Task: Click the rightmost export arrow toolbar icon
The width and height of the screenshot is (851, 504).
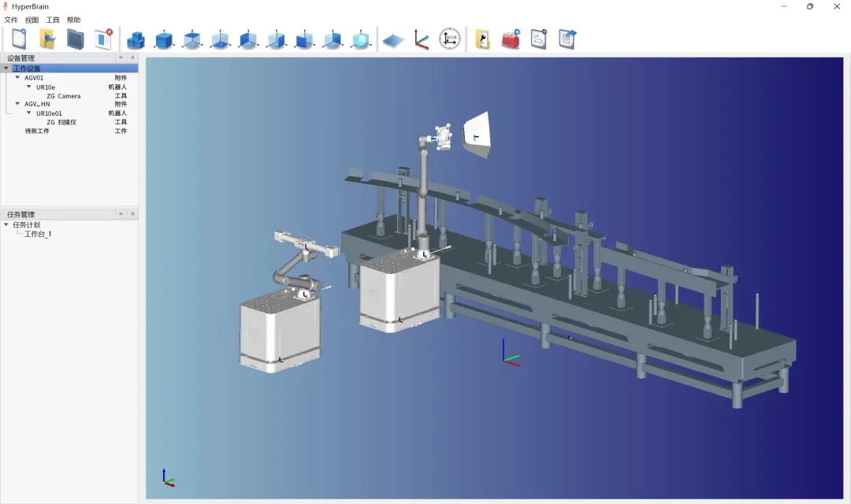Action: (567, 39)
